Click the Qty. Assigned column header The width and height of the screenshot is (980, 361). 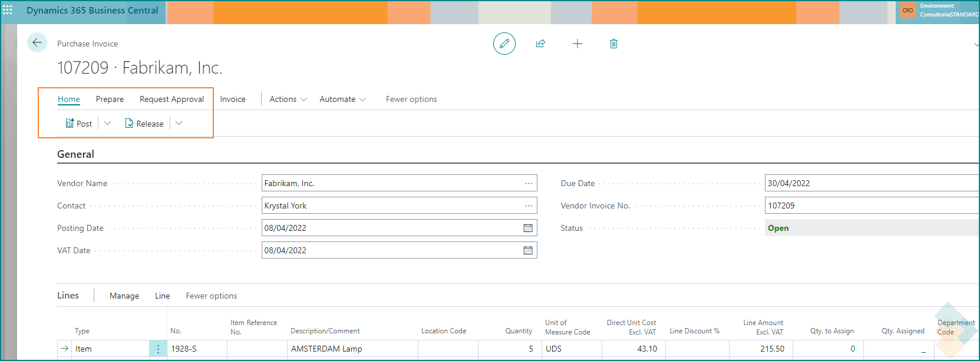[x=903, y=331]
